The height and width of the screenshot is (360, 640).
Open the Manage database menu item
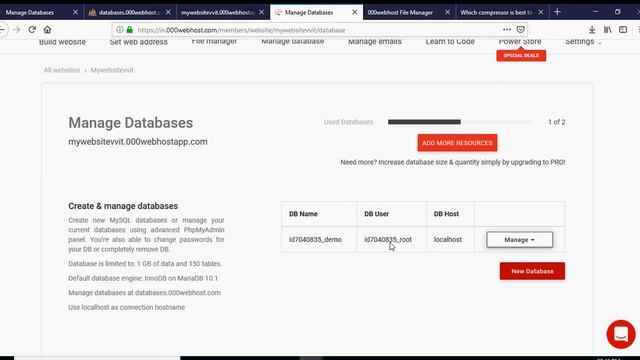(x=293, y=41)
